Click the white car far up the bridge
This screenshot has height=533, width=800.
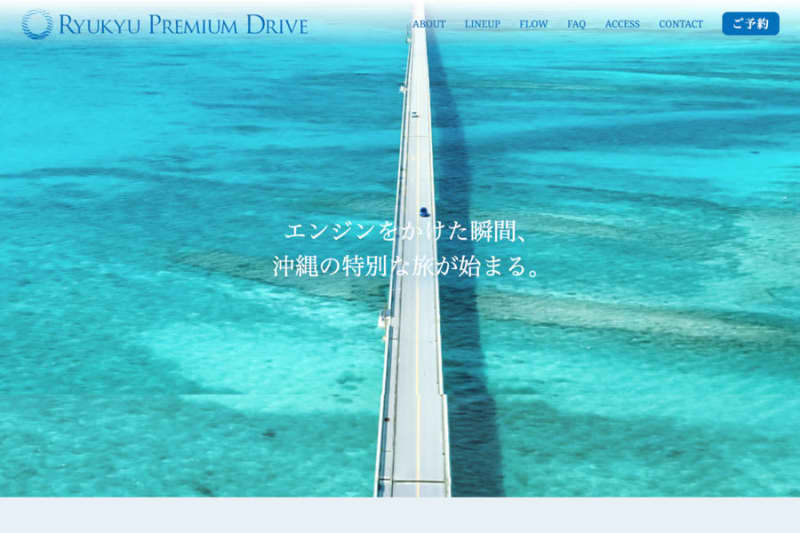click(415, 114)
